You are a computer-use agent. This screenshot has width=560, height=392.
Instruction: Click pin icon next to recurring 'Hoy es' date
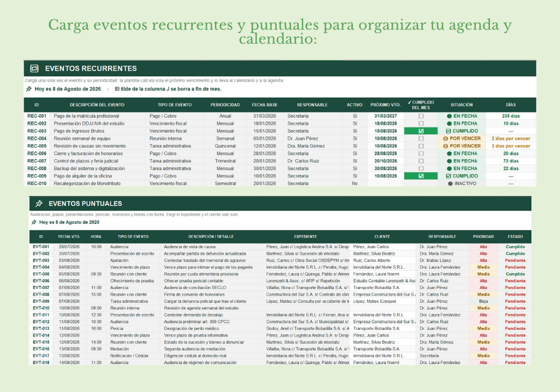[x=29, y=89]
